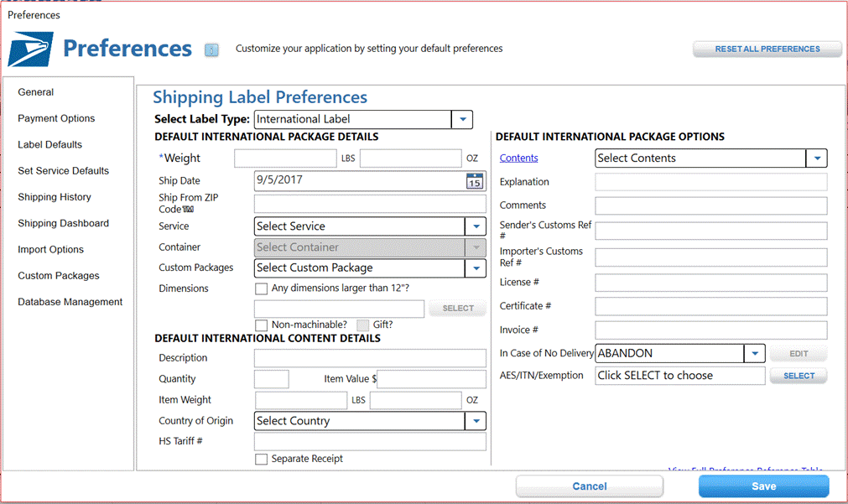
Task: Click SELECT button for AES/ITN/Exemption
Action: tap(799, 377)
